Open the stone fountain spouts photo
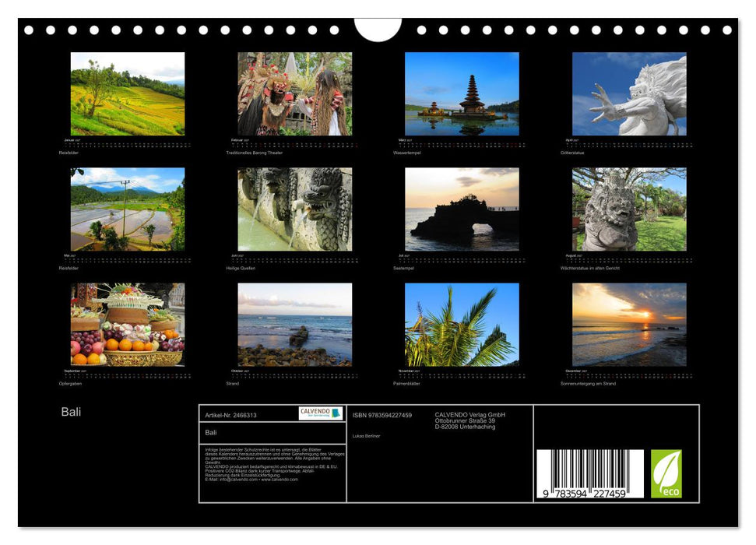The image size is (756, 545). (x=294, y=209)
